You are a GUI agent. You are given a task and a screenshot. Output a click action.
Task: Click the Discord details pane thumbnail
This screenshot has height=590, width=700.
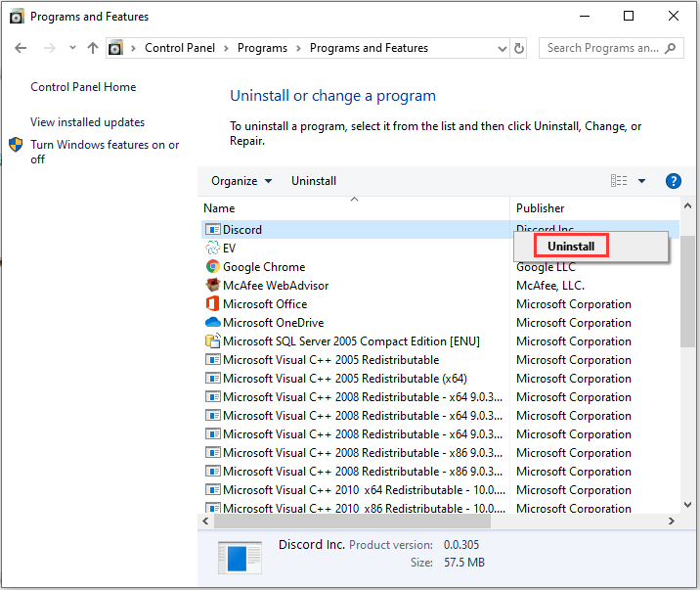coord(240,558)
